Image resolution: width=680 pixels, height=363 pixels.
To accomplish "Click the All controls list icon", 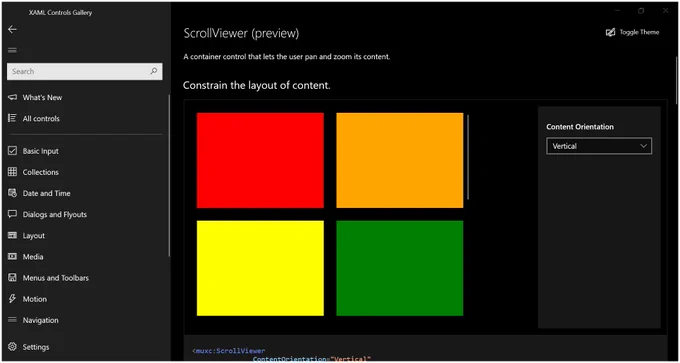I will 13,118.
